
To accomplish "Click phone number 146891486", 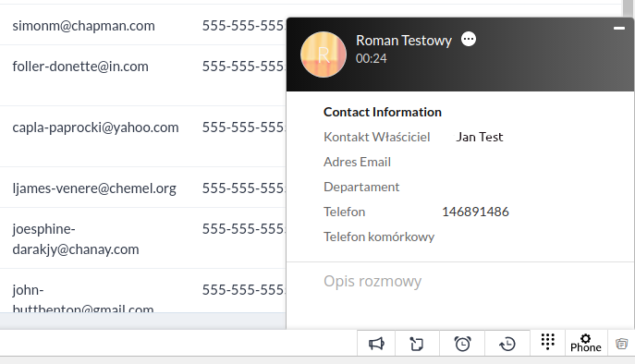I will click(x=475, y=212).
